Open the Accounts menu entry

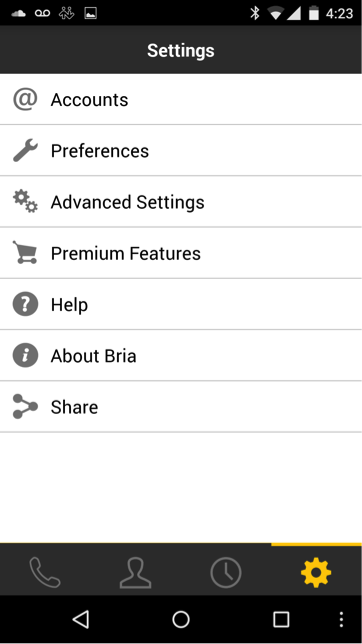(x=181, y=99)
